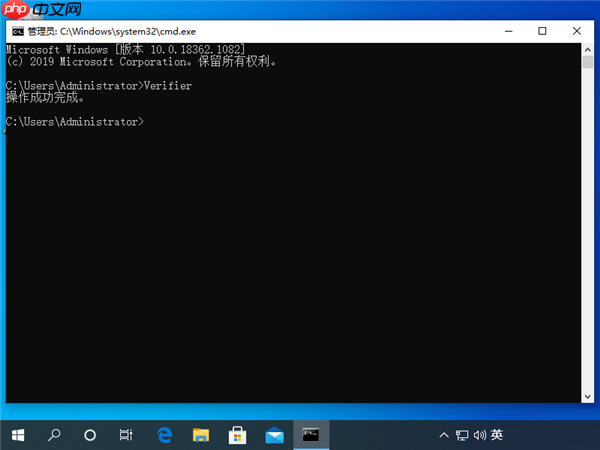Maximize the cmd.exe window
The height and width of the screenshot is (450, 600).
coord(542,31)
